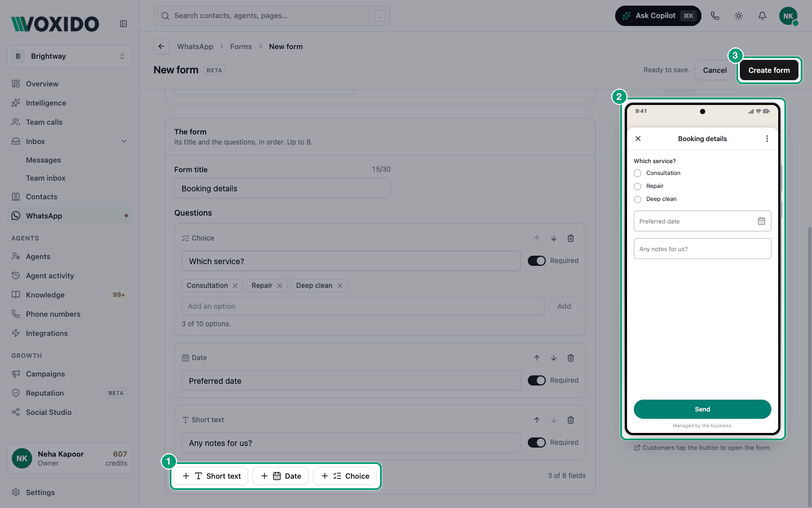Viewport: 812px width, 508px height.
Task: Toggle Required for Any notes question
Action: click(537, 443)
